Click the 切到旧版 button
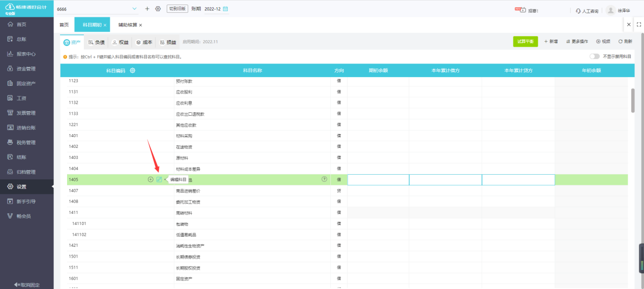 [x=177, y=9]
